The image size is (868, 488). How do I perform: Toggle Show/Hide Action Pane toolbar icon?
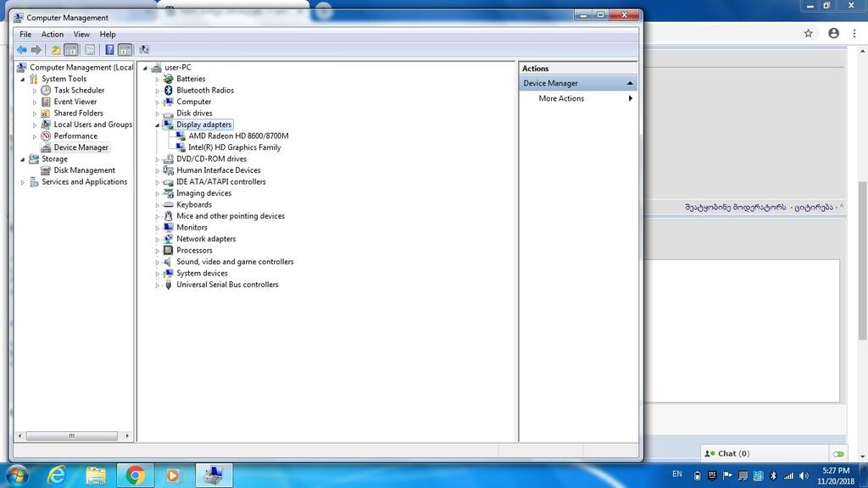pyautogui.click(x=125, y=50)
